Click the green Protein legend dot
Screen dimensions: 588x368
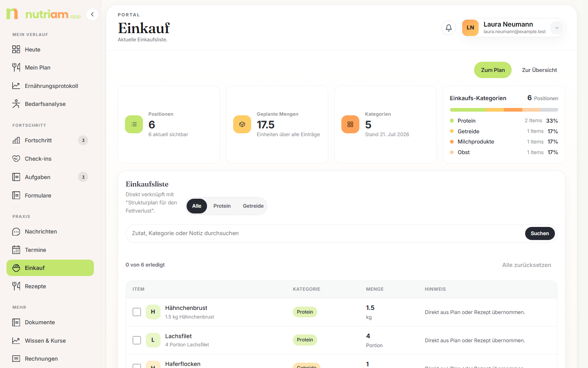(452, 121)
